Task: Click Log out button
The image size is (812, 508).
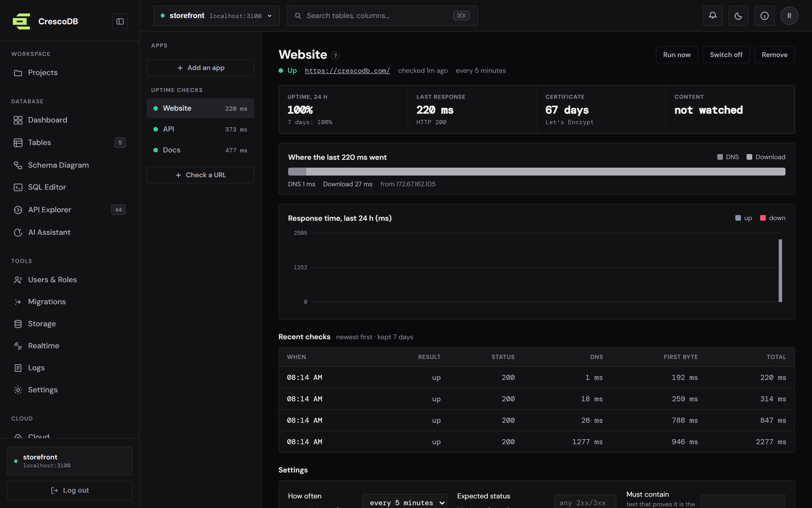Action: tap(69, 491)
